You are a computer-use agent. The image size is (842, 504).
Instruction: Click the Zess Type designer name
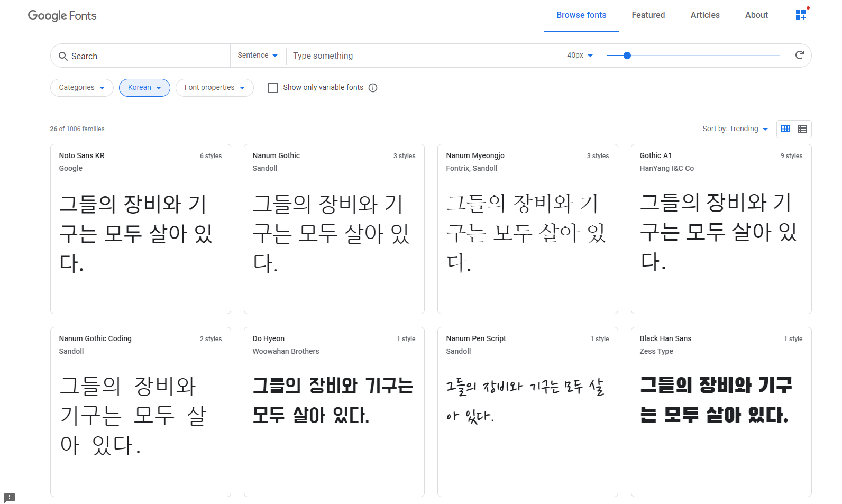656,351
